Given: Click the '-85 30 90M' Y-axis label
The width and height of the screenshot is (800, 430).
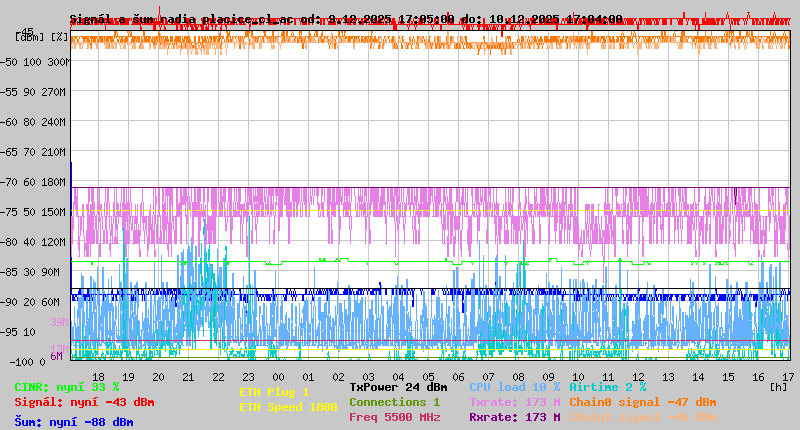Looking at the screenshot, I should click(x=30, y=272).
